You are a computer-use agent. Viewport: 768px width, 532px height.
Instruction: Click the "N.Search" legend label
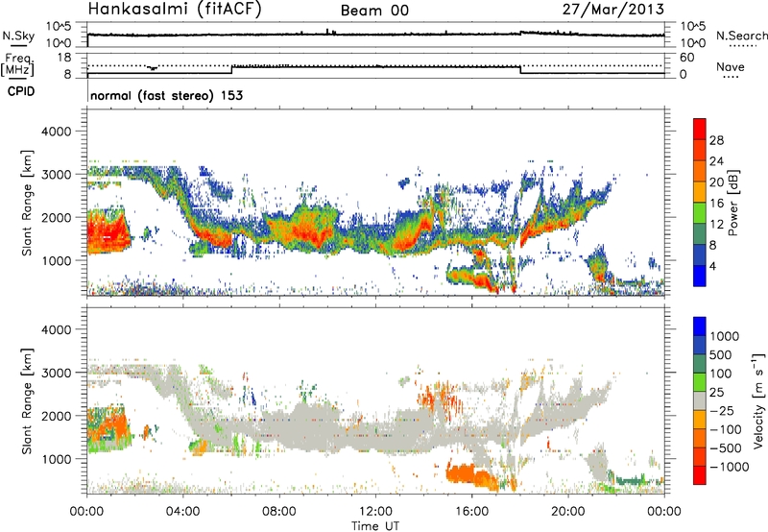point(741,36)
